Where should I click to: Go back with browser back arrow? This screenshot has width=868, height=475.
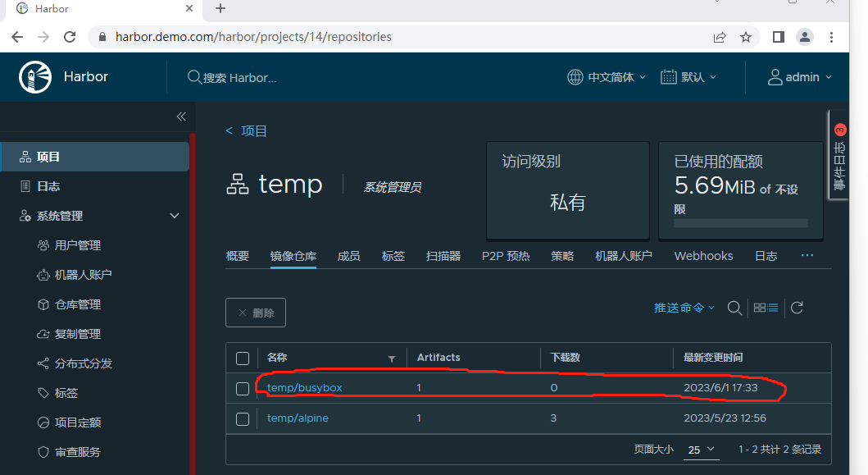point(17,37)
